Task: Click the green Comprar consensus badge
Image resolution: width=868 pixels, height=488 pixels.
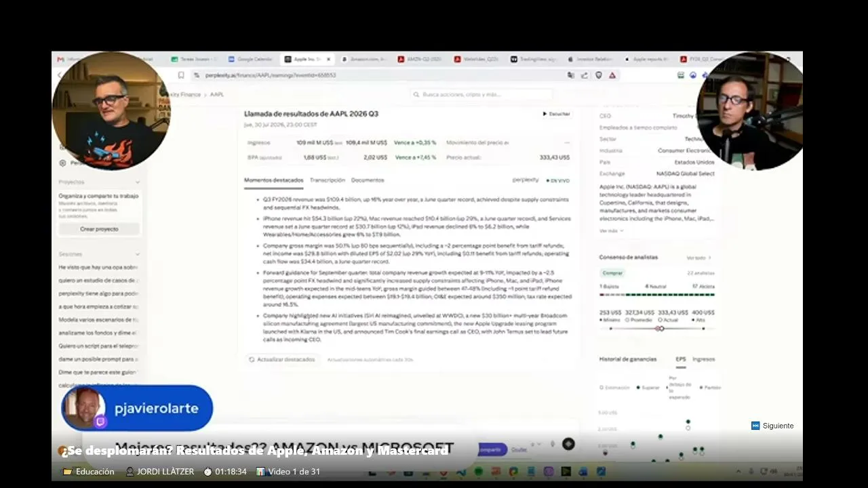Action: pyautogui.click(x=612, y=272)
